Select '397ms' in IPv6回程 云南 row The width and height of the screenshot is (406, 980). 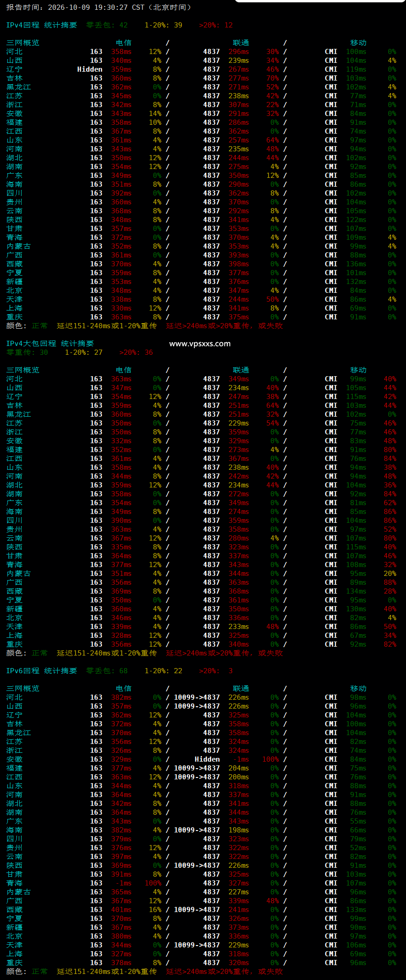pos(121,857)
